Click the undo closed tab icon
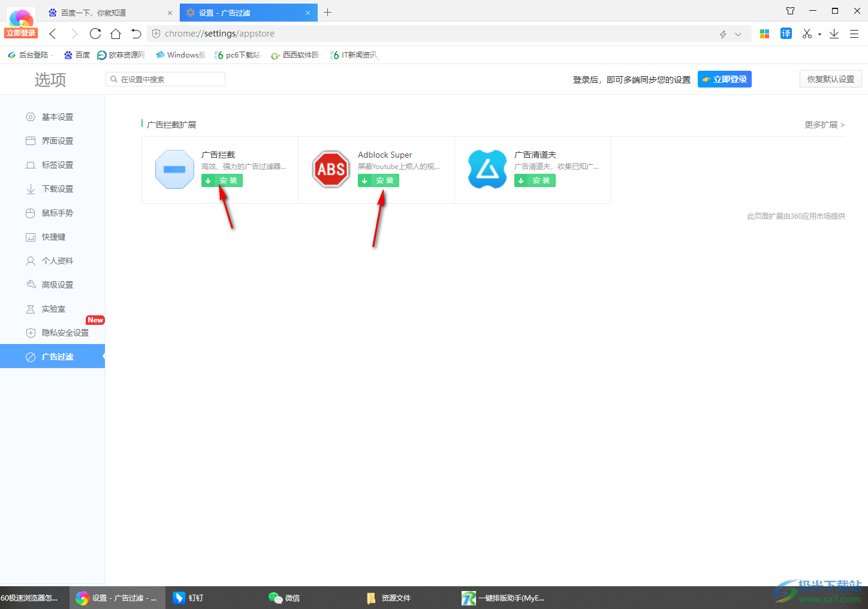Viewport: 868px width, 609px height. 136,34
